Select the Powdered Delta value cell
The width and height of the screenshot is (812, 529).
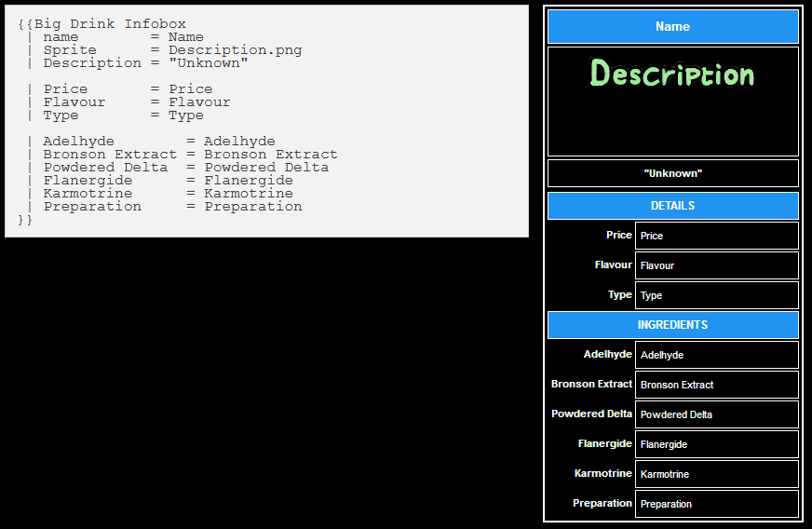click(x=716, y=414)
